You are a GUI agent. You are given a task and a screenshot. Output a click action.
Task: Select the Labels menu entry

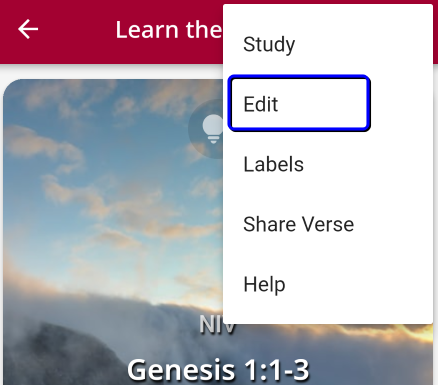[x=328, y=164]
